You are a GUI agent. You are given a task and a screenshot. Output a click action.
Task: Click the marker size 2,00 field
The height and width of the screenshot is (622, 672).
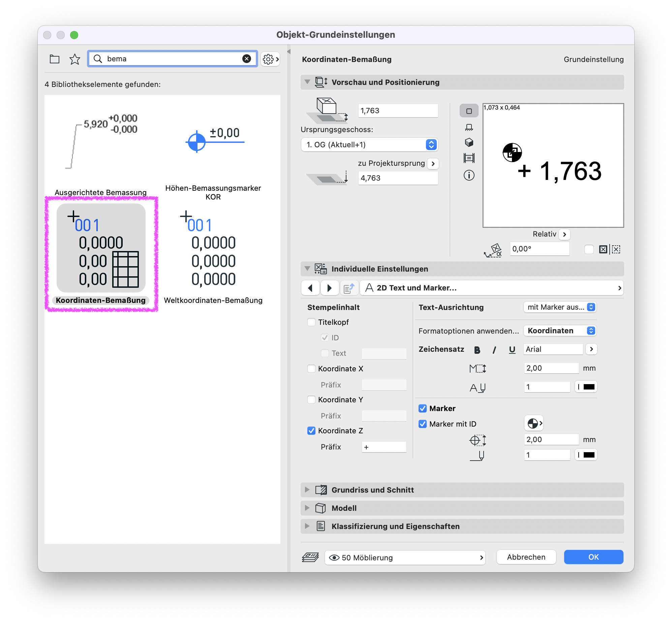point(551,439)
